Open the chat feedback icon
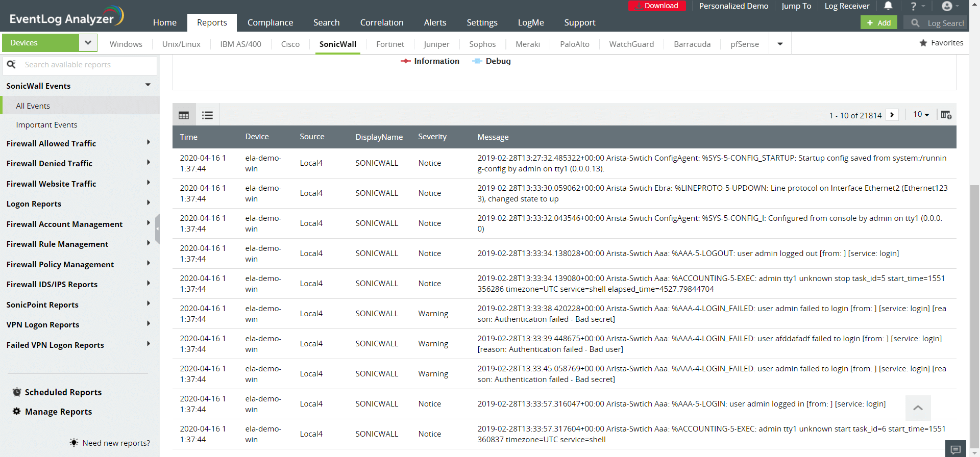This screenshot has width=980, height=457. 955,449
